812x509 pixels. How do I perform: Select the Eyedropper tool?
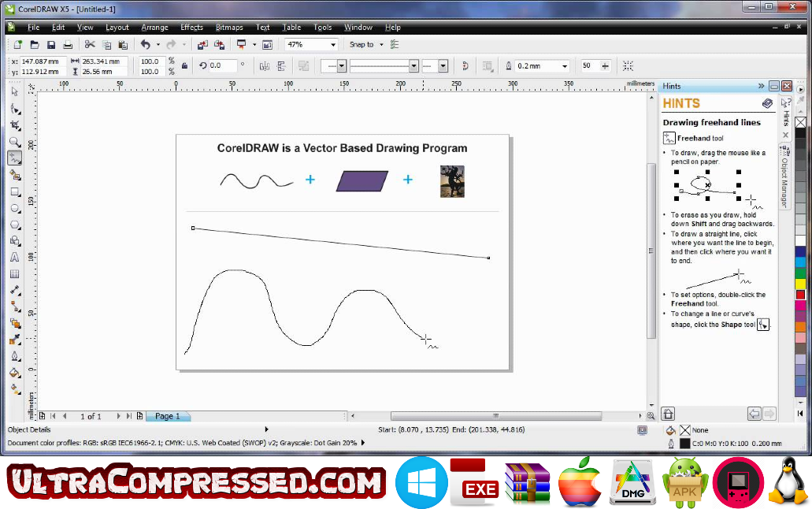(x=15, y=340)
